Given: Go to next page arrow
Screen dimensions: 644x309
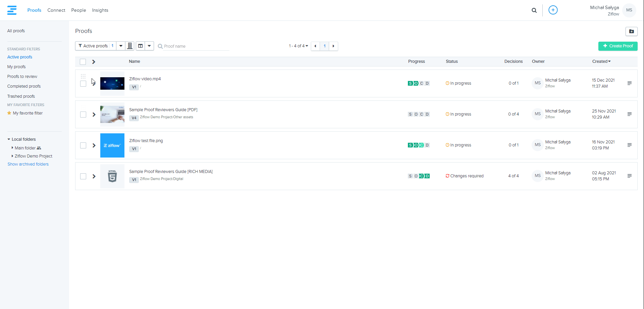Looking at the screenshot, I should [x=333, y=46].
